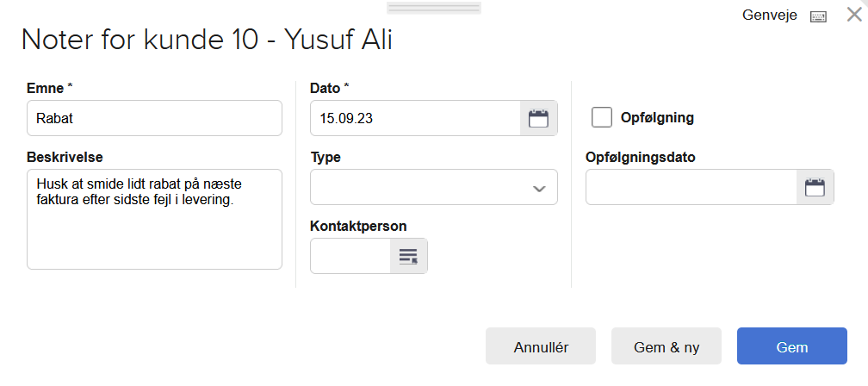This screenshot has height=386, width=868.
Task: Focus the Kontaktperson input field
Action: tap(350, 256)
